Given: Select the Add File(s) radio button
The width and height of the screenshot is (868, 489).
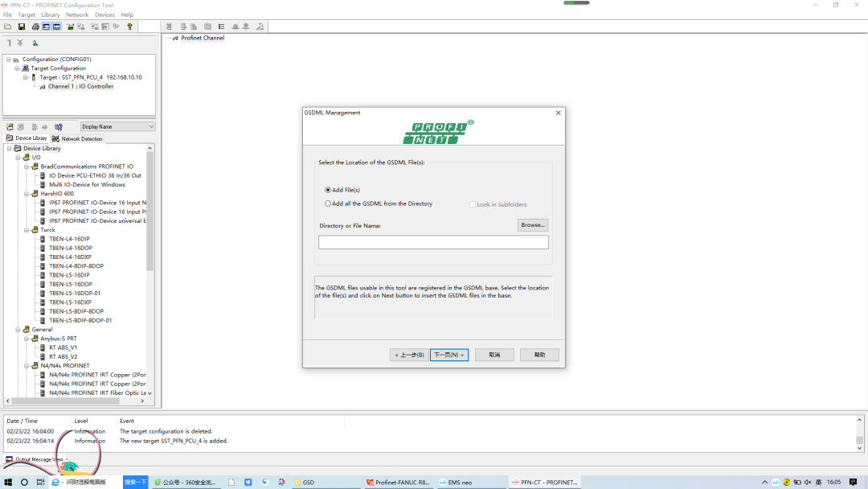Looking at the screenshot, I should tap(328, 189).
